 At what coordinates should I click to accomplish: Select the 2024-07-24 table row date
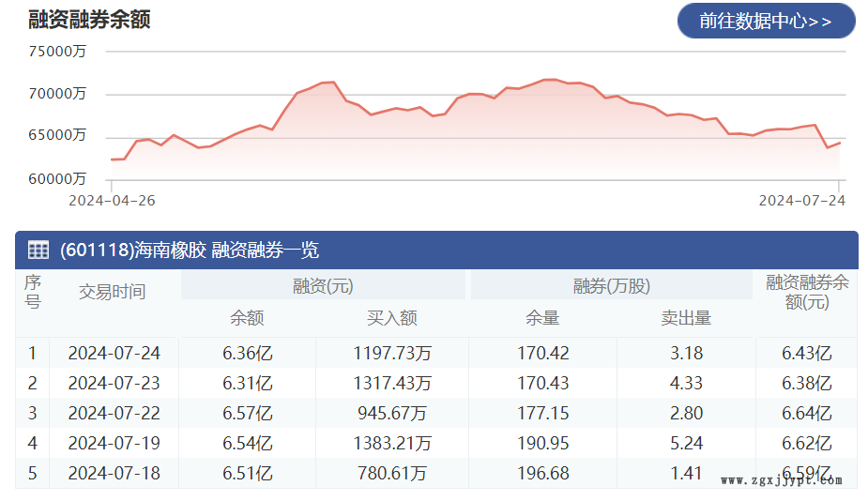point(114,353)
